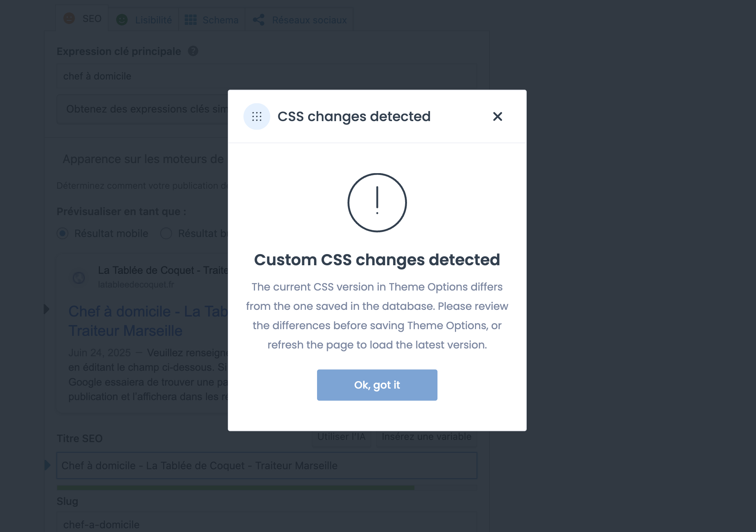Click the green SEO title length progress bar

pyautogui.click(x=235, y=488)
